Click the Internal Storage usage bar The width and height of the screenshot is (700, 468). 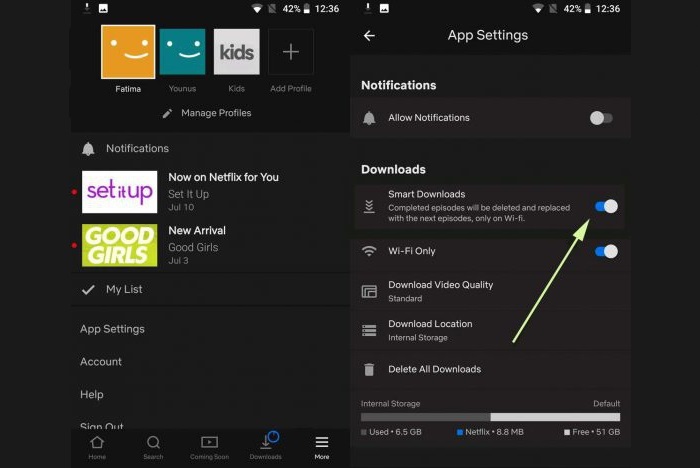[491, 417]
